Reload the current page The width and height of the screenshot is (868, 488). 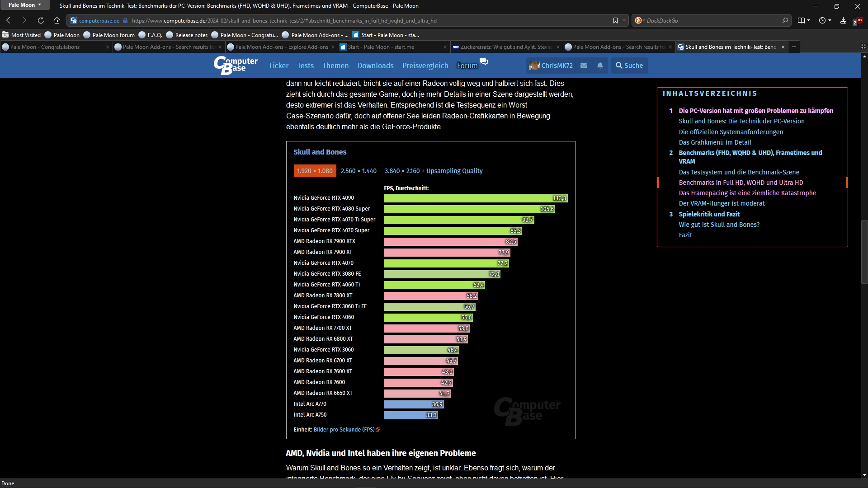41,20
